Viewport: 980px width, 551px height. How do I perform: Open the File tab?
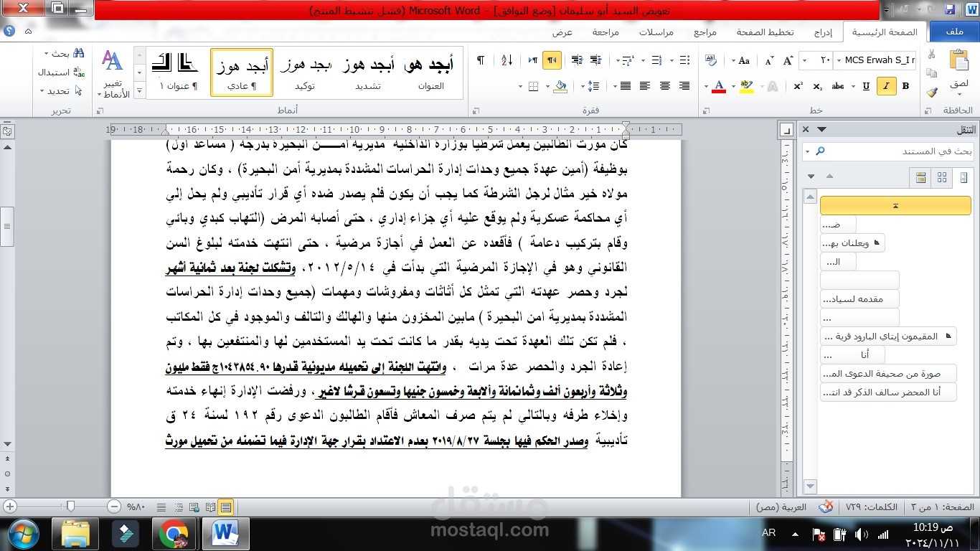pos(954,32)
